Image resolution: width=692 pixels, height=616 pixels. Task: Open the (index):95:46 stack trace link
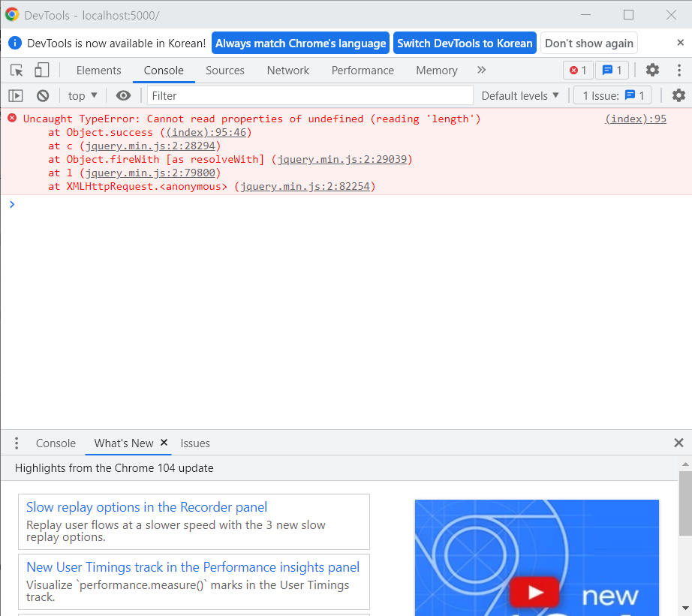point(206,132)
